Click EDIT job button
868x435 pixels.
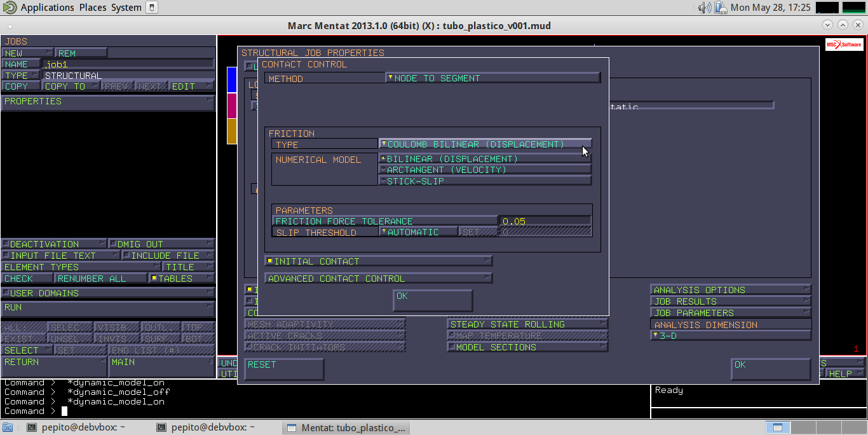[193, 86]
